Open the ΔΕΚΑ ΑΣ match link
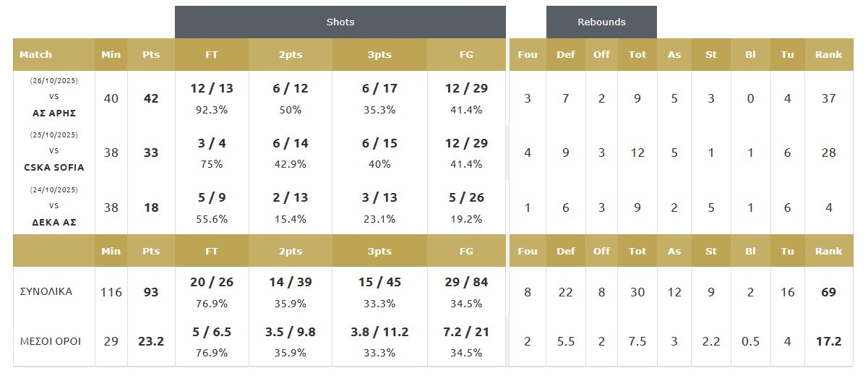Viewport: 868px width, 381px height. (x=54, y=222)
